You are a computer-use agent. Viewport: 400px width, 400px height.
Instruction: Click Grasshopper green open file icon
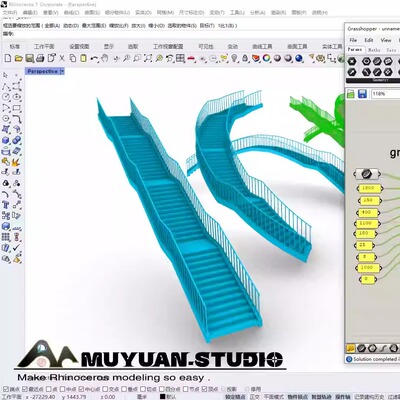click(x=351, y=94)
